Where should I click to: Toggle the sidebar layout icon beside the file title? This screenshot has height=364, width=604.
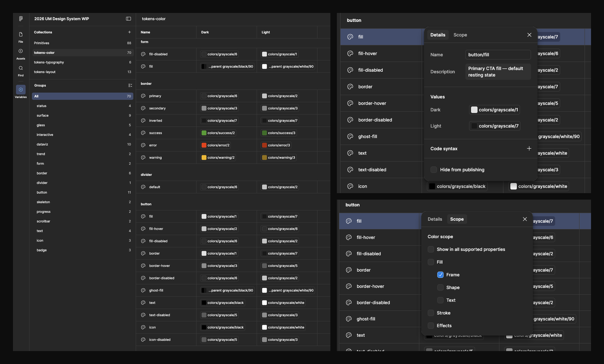129,19
